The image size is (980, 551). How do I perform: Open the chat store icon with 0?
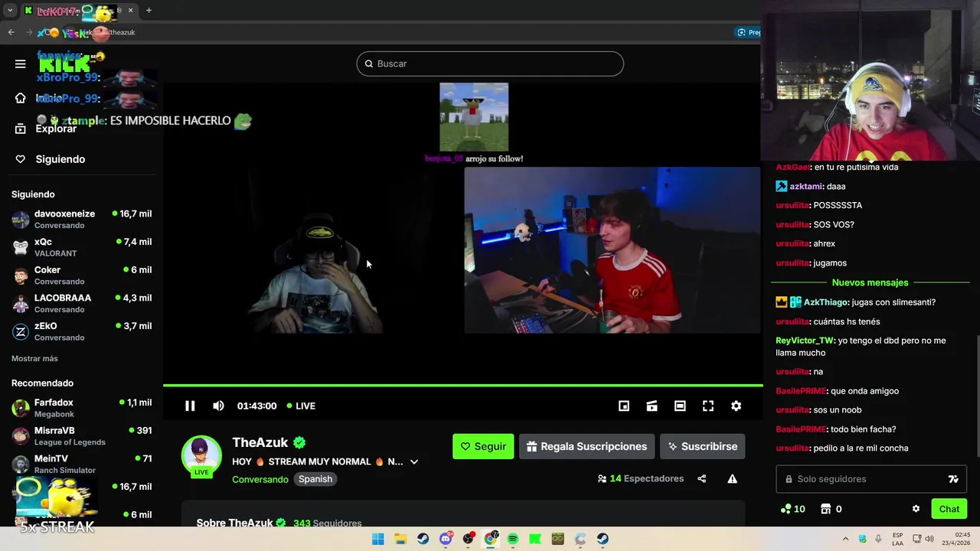(831, 509)
